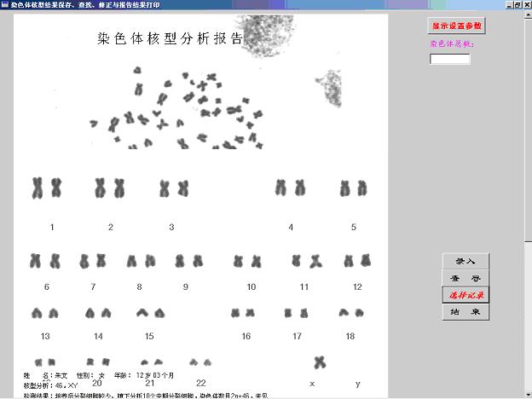The width and height of the screenshot is (532, 399).
Task: Click the 染色体核型分析报告 report title
Action: point(171,39)
